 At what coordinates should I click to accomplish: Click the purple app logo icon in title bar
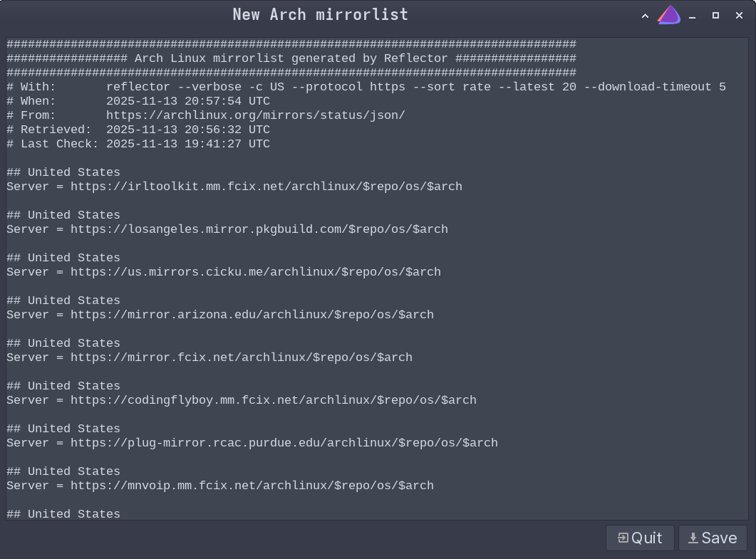[669, 15]
